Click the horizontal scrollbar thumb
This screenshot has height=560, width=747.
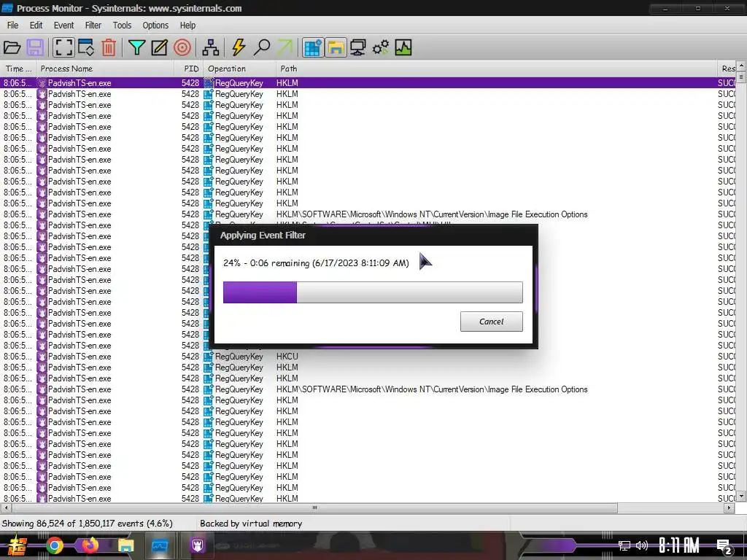pos(314,507)
